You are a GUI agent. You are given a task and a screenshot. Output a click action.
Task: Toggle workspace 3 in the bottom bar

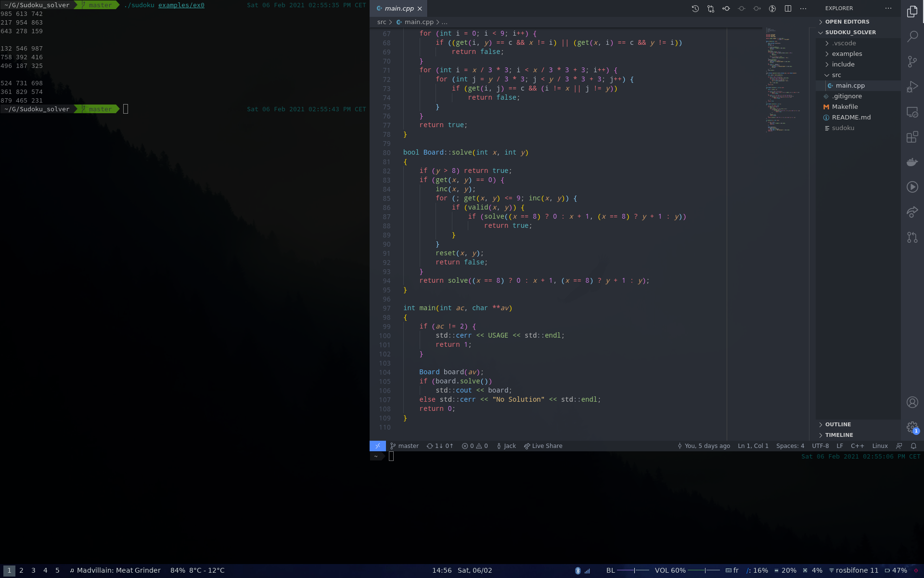(x=33, y=570)
